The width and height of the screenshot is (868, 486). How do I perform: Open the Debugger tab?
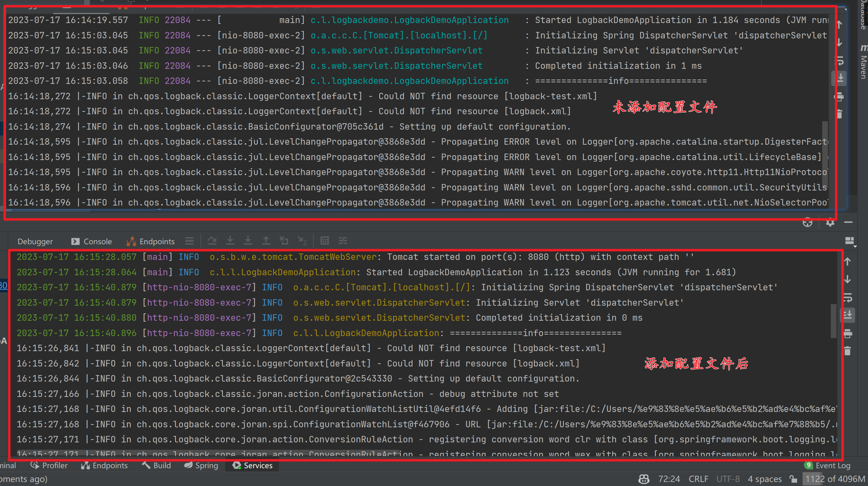pos(35,241)
